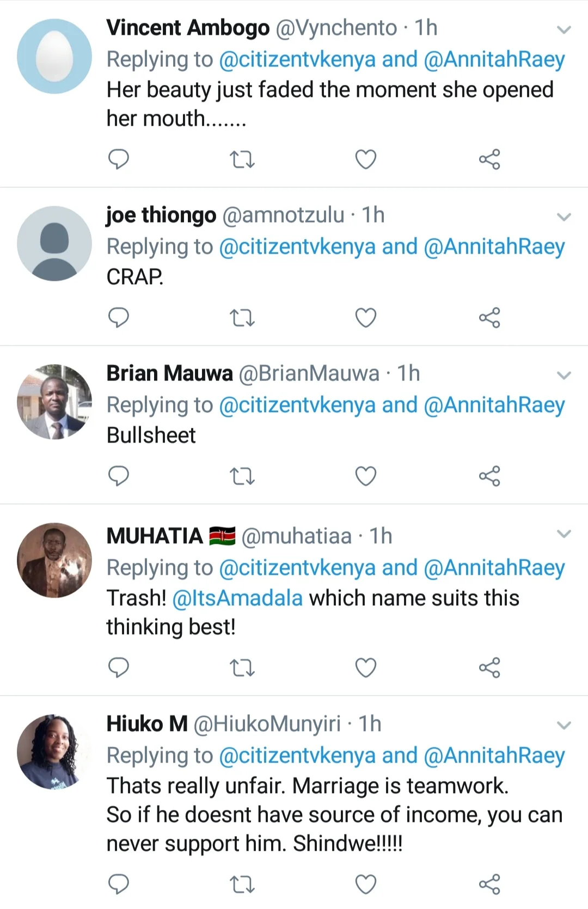Retweet joe thiongo's CRAP tweet
This screenshot has height=909, width=588.
(x=242, y=318)
